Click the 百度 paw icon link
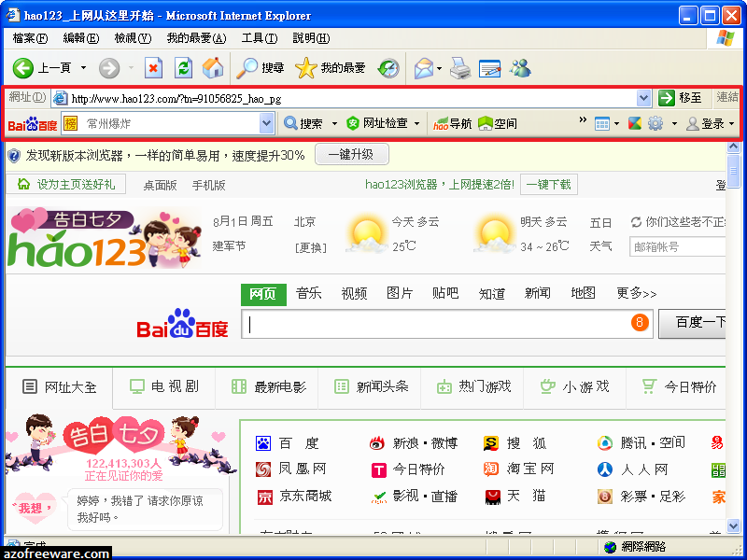 (263, 443)
